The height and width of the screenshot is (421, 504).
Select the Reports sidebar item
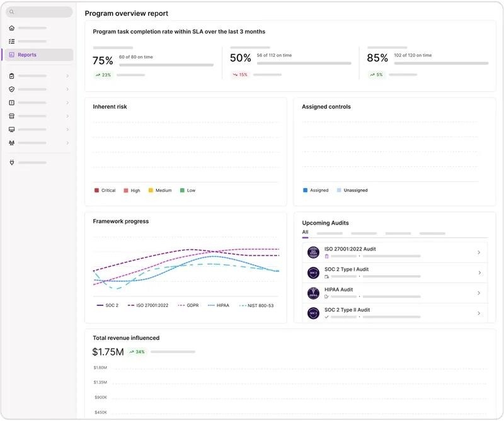pyautogui.click(x=38, y=55)
